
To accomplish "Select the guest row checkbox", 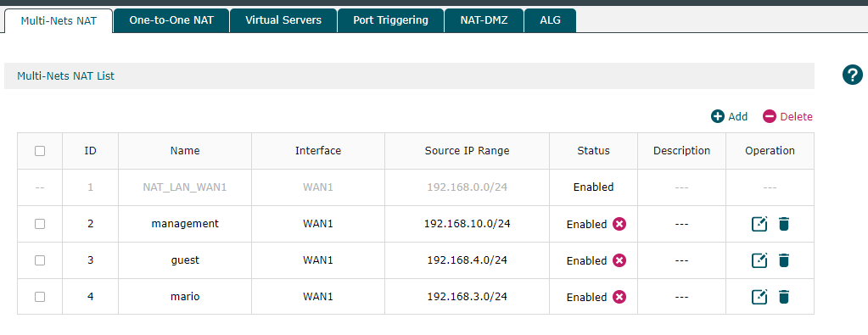I will coord(40,260).
